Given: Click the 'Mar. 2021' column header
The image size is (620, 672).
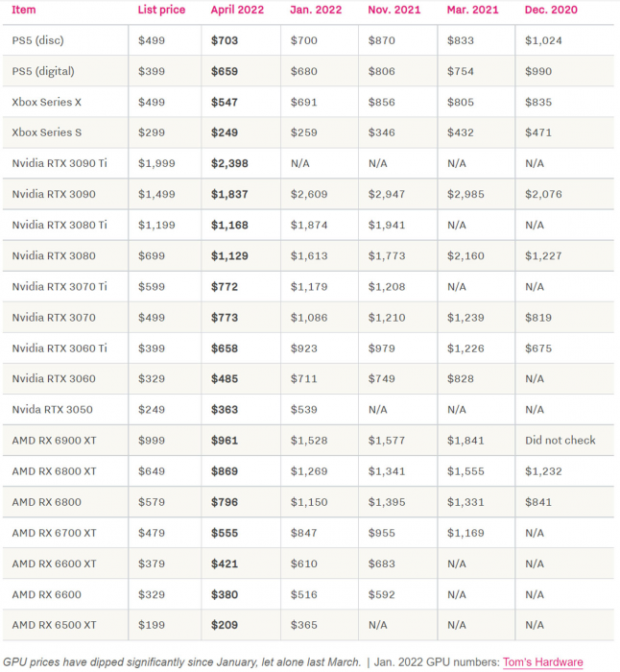Looking at the screenshot, I should coord(472,10).
